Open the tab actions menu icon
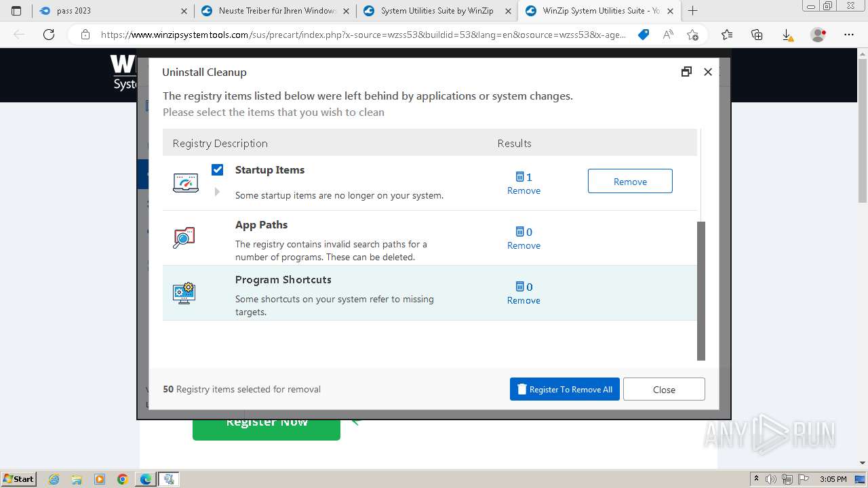The width and height of the screenshot is (868, 488). [16, 11]
